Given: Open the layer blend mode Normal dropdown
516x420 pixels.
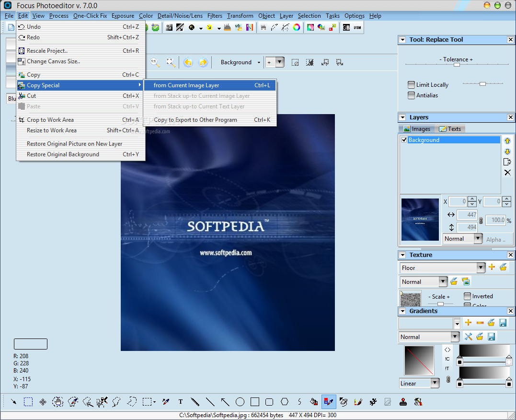Looking at the screenshot, I should (x=478, y=238).
